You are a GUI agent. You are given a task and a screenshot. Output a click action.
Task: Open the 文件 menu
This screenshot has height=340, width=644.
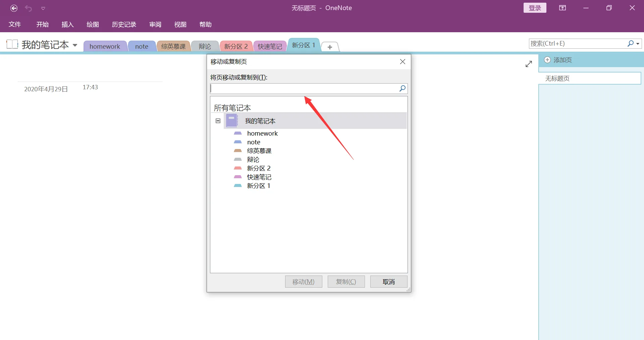coord(15,25)
